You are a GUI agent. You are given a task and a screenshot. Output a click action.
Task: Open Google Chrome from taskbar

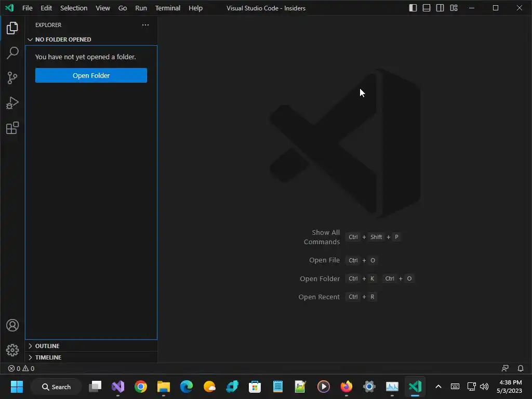click(x=140, y=387)
